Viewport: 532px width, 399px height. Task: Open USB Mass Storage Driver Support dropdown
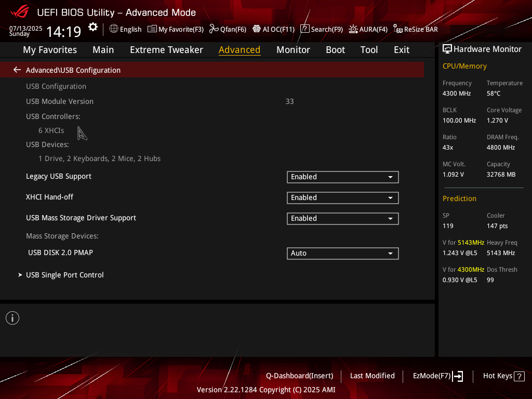point(343,219)
